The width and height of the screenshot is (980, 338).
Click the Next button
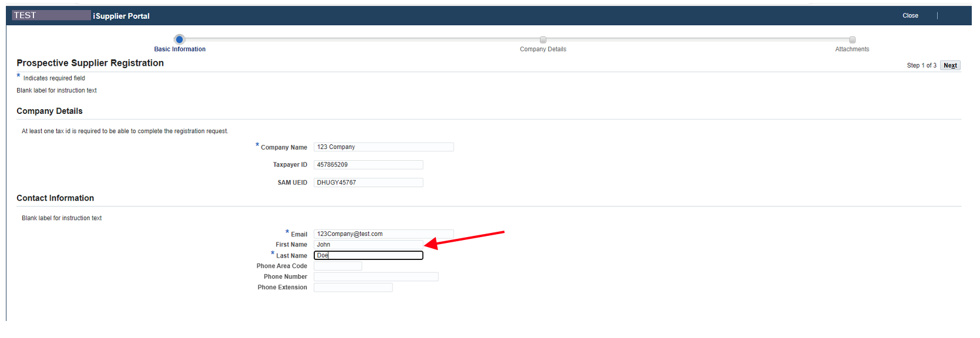pyautogui.click(x=950, y=66)
